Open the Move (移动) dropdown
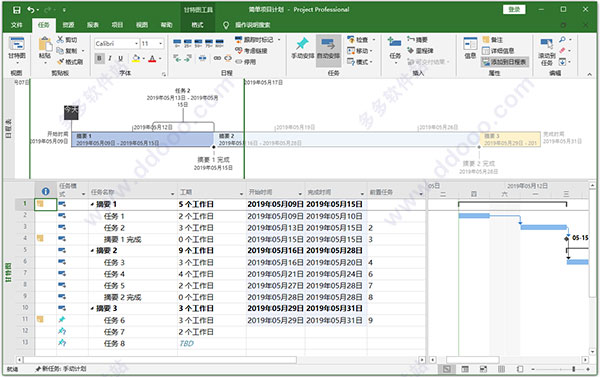 click(372, 51)
